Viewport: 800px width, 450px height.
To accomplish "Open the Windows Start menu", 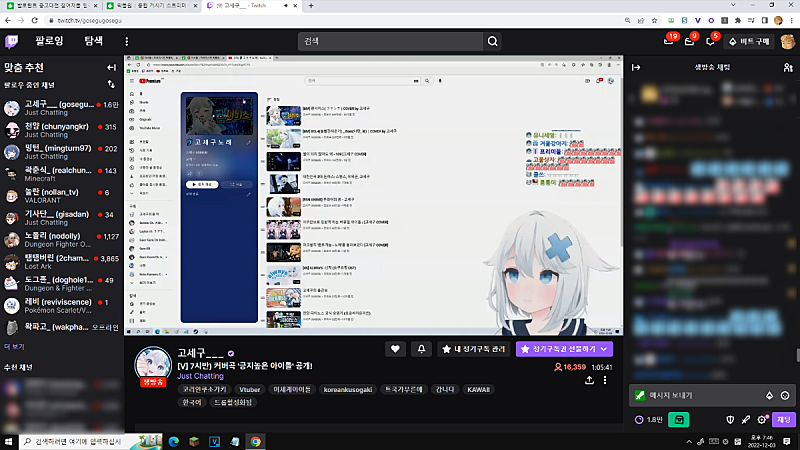I will click(x=8, y=441).
